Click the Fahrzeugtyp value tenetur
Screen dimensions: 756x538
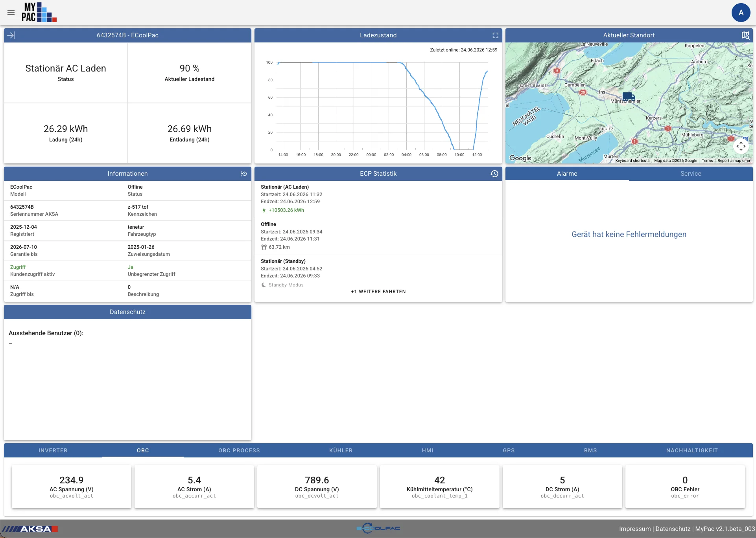point(136,227)
